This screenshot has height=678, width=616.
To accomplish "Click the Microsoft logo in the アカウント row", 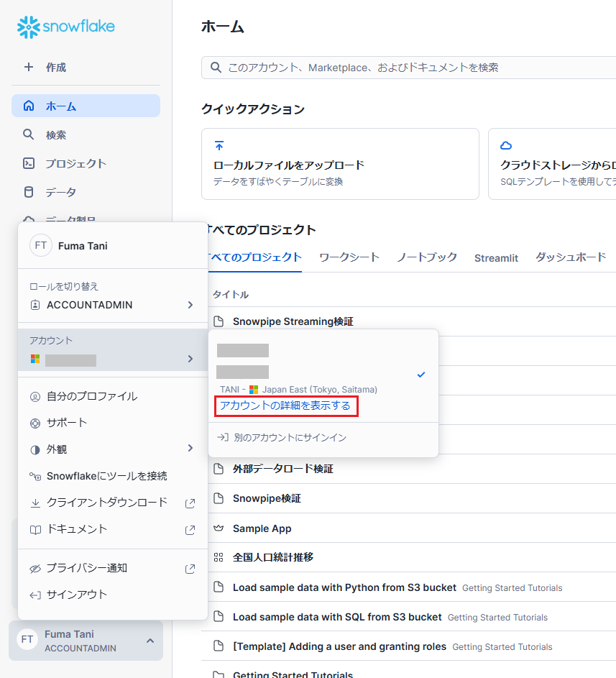I will (x=35, y=359).
